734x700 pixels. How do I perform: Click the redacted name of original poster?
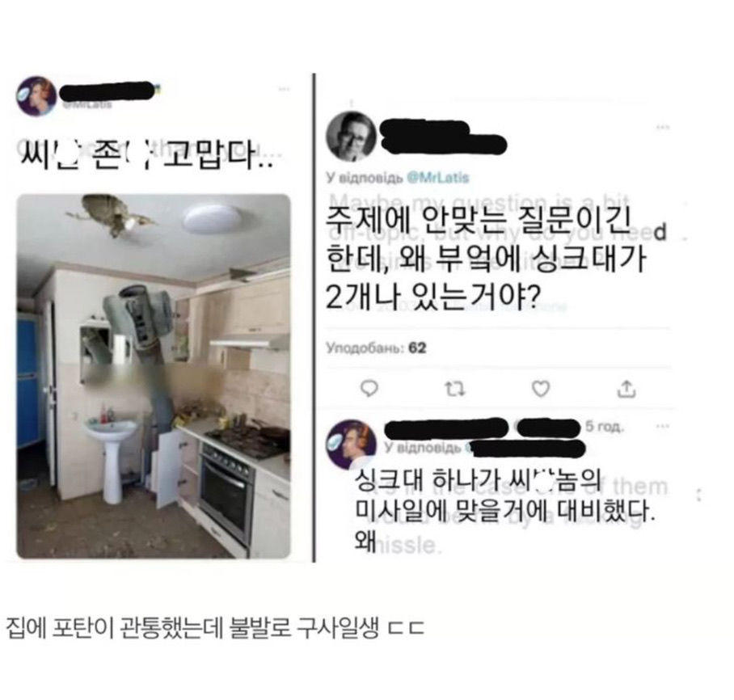pos(108,91)
